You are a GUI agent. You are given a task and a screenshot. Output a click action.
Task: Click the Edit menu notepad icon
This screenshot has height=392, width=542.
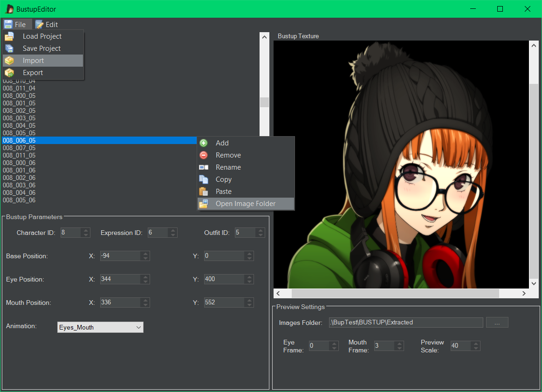40,25
